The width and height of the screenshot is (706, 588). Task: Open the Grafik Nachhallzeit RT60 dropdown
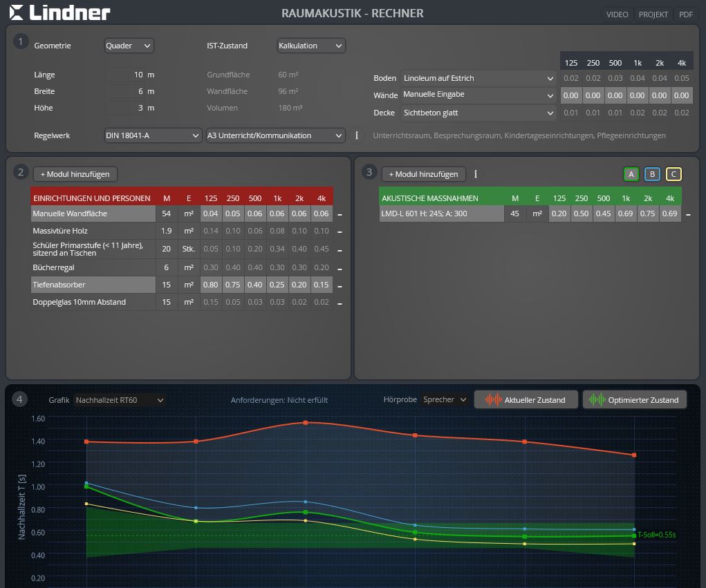point(120,399)
